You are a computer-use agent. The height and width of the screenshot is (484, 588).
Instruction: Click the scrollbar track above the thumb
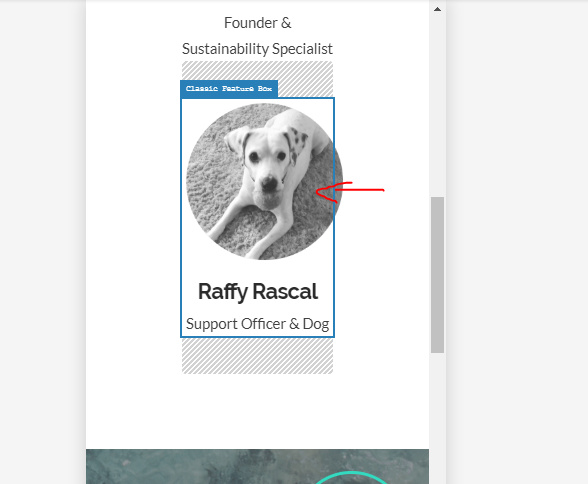tap(437, 105)
